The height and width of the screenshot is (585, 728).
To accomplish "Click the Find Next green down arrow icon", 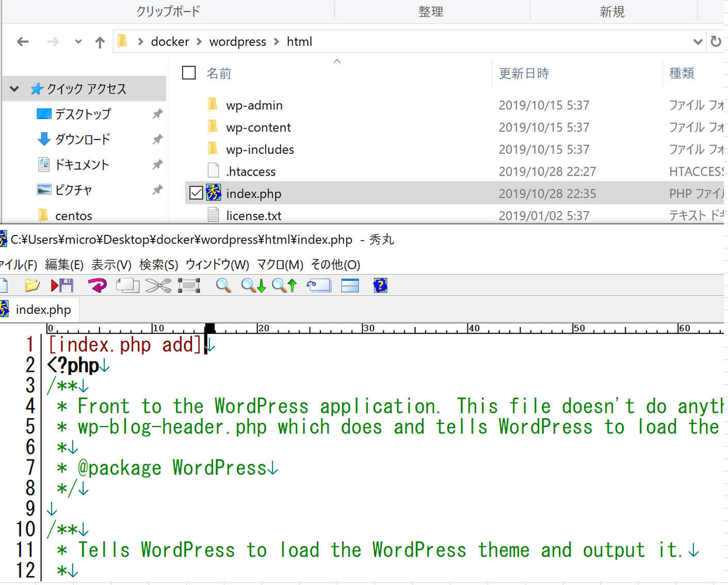I will coord(254,285).
